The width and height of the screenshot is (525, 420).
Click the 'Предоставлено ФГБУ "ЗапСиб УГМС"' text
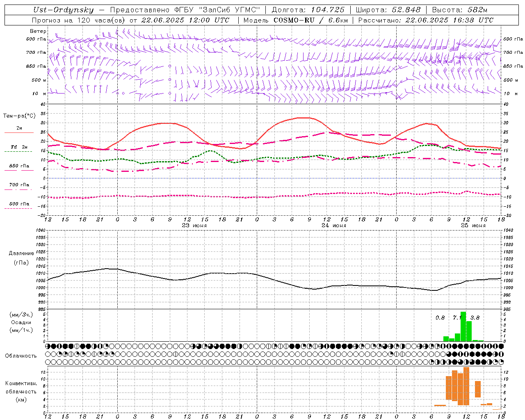point(185,10)
